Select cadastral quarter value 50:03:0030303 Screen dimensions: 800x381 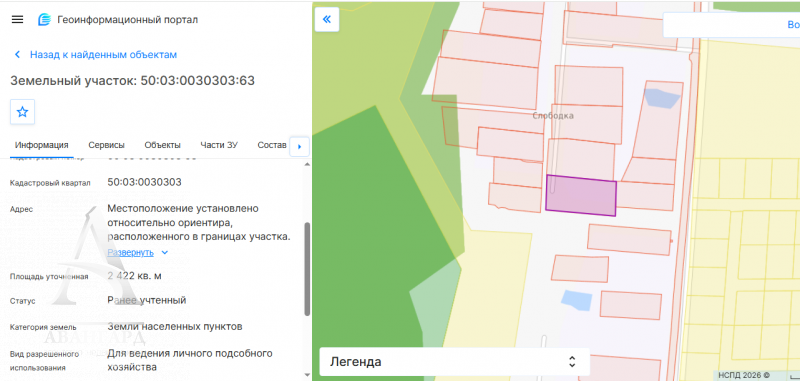point(144,183)
